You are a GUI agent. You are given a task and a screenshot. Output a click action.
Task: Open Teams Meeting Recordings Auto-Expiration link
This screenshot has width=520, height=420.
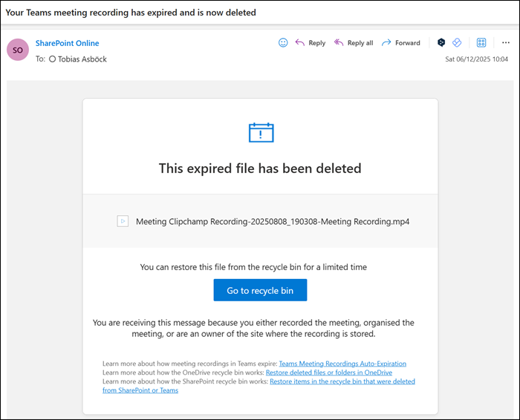click(342, 364)
